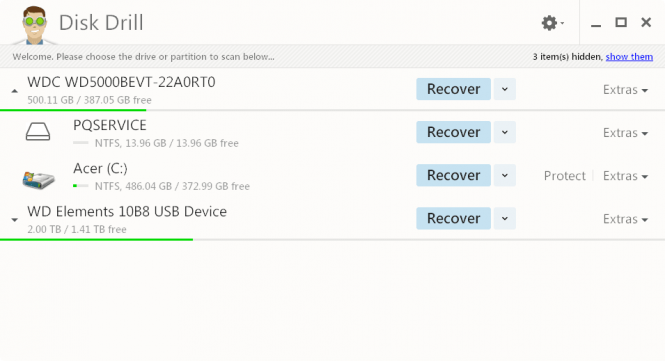Enable Protect for Acer (C:)
The width and height of the screenshot is (665, 361).
[x=564, y=176]
